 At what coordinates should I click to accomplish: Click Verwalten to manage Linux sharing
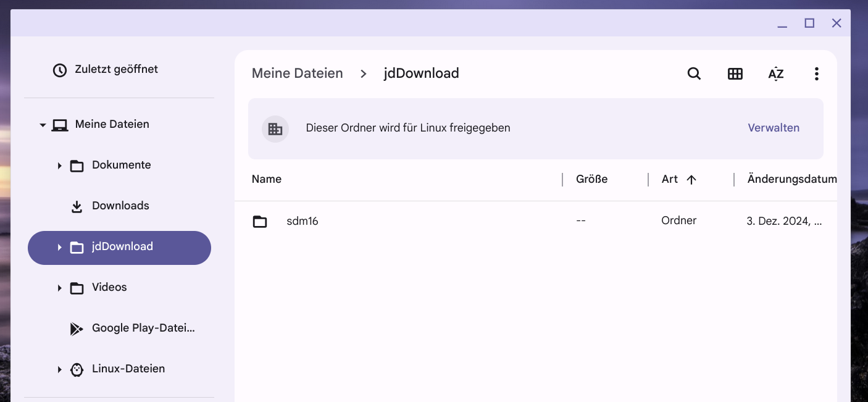pyautogui.click(x=773, y=128)
